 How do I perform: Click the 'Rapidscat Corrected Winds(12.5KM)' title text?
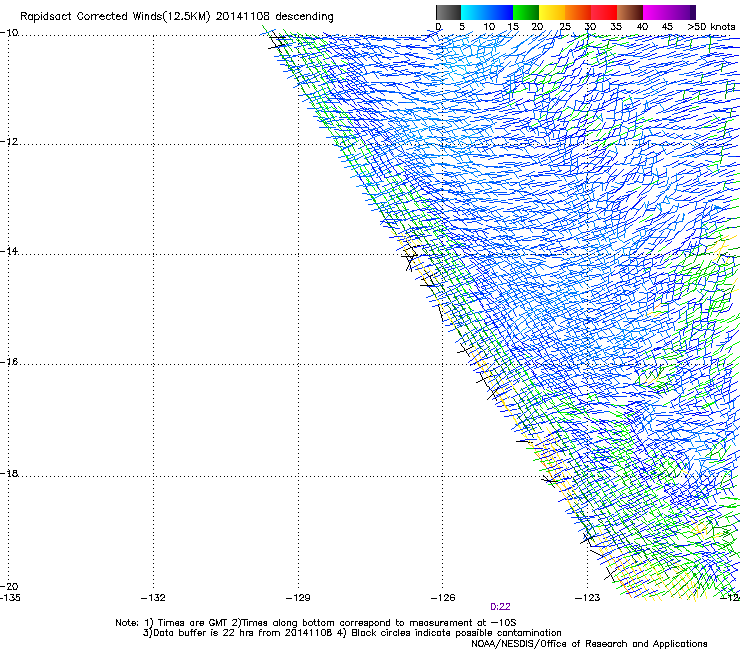[x=115, y=17]
